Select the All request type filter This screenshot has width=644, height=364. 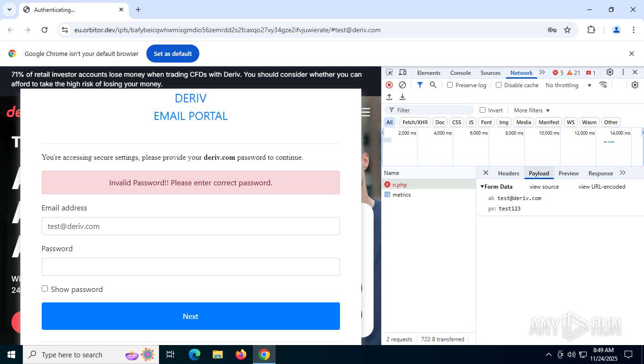(x=389, y=122)
